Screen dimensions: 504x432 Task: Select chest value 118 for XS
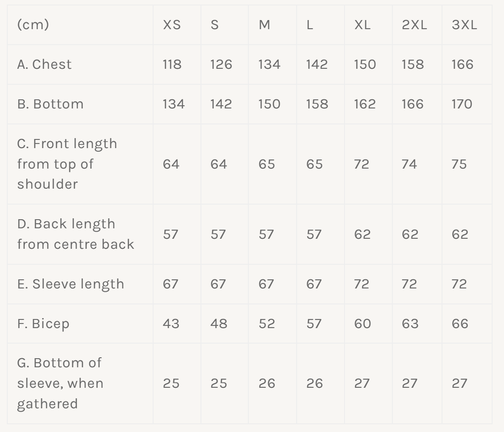172,64
